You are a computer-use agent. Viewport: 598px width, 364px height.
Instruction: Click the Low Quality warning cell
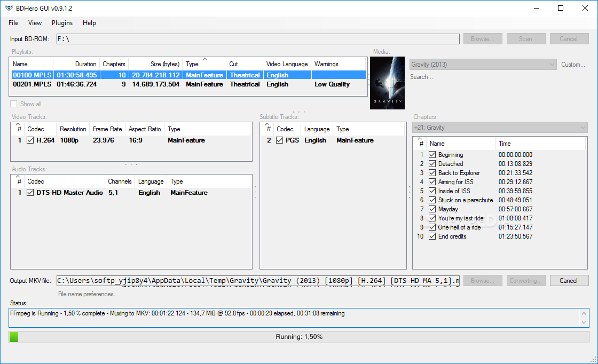coord(332,84)
